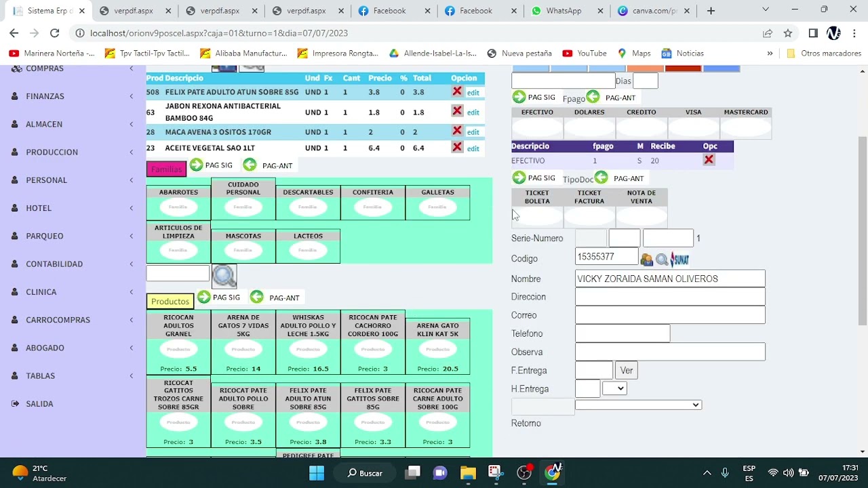Previous page arrow beside TipoDoc

point(601,178)
